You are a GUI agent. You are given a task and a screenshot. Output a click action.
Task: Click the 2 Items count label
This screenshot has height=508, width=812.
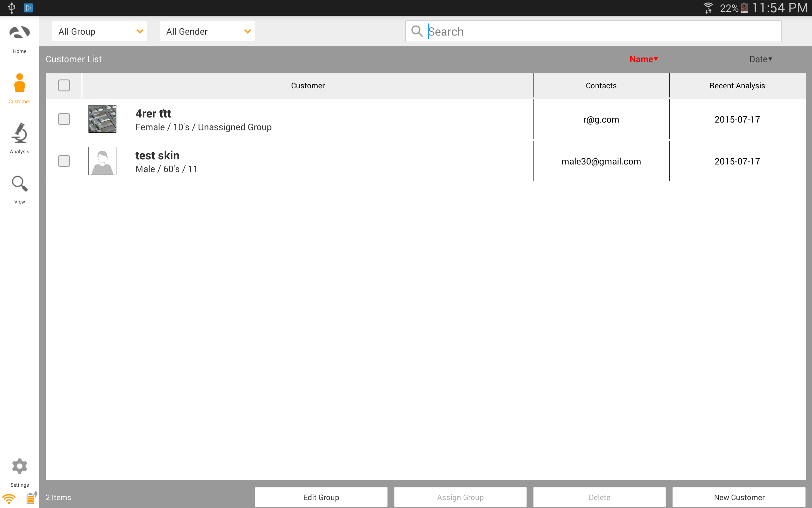click(58, 497)
